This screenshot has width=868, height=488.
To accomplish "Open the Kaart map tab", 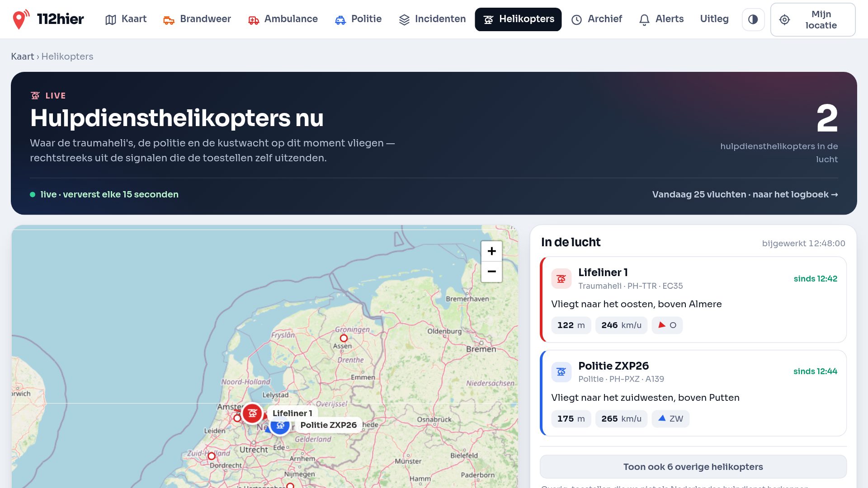I will (x=126, y=19).
